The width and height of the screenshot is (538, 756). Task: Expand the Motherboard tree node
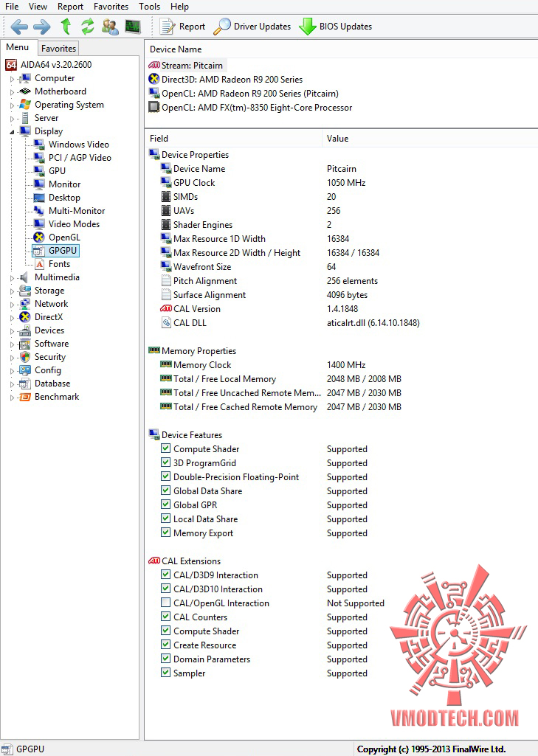[x=13, y=91]
